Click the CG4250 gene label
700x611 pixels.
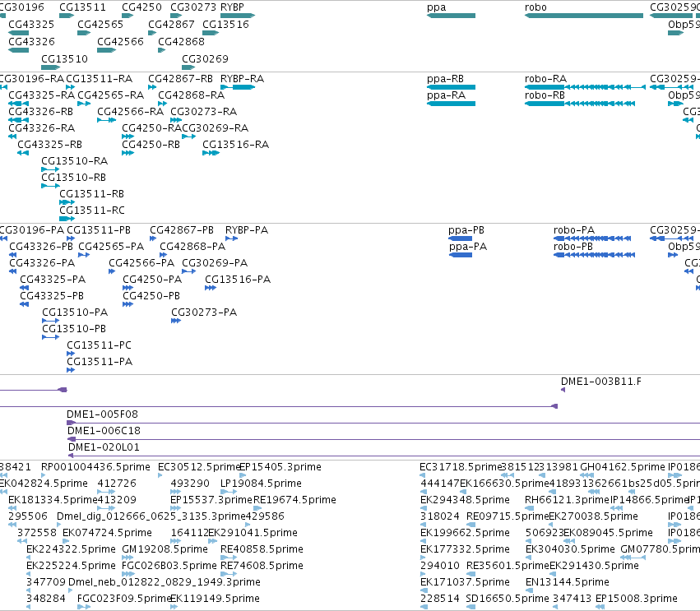tap(142, 7)
